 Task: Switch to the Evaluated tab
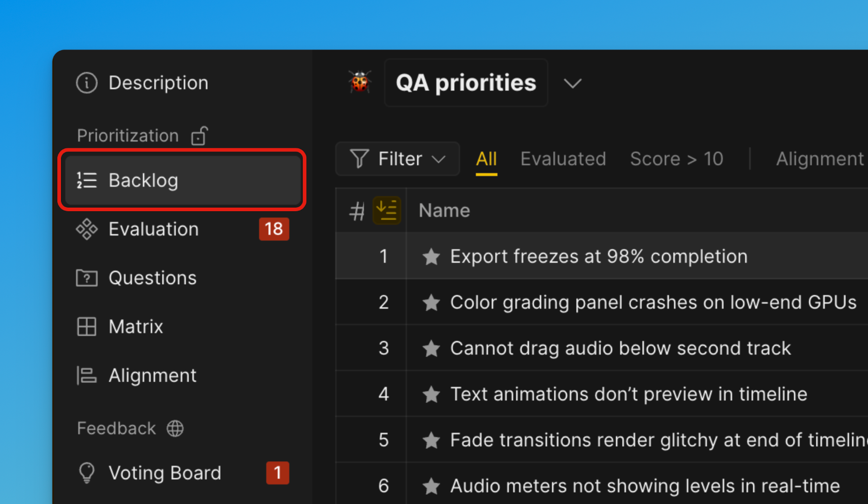[x=563, y=159]
